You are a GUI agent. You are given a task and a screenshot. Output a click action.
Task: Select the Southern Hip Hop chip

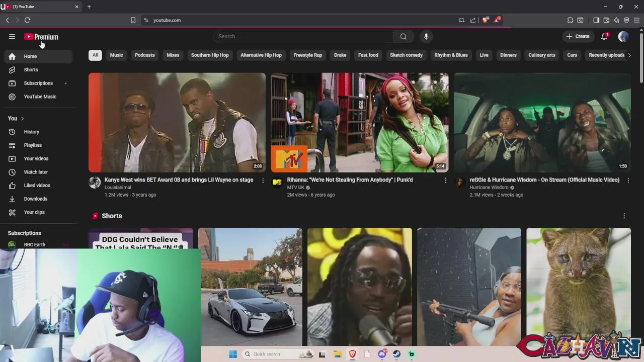[x=210, y=55]
